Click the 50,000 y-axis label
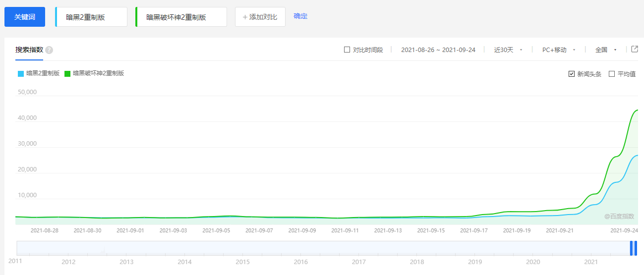Screen dimensions: 644x275 27,92
